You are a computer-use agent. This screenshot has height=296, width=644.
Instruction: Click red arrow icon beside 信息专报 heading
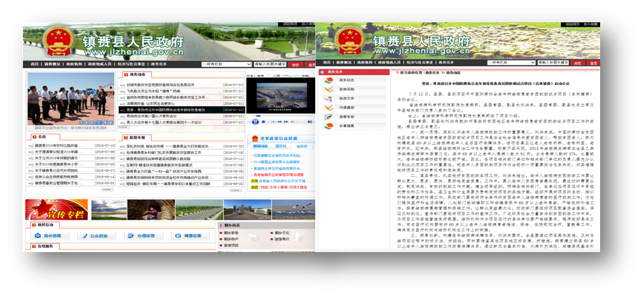[126, 137]
